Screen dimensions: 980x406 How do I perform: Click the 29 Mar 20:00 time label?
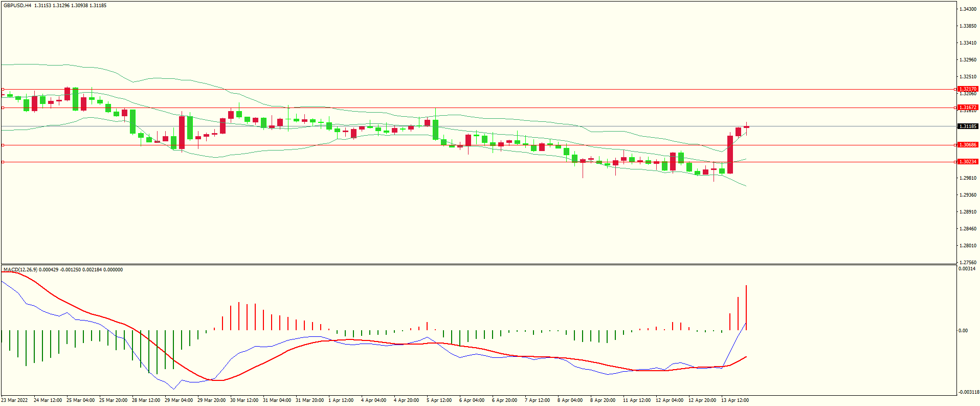click(x=211, y=400)
